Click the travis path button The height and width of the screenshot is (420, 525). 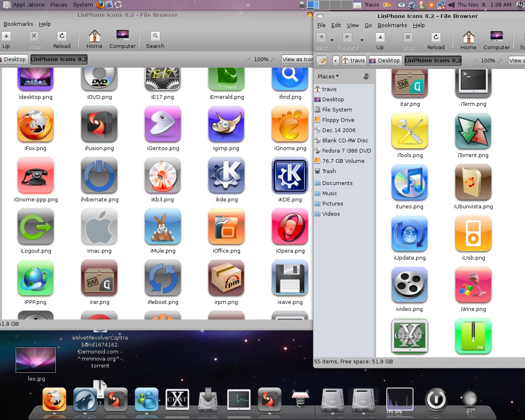coord(354,61)
